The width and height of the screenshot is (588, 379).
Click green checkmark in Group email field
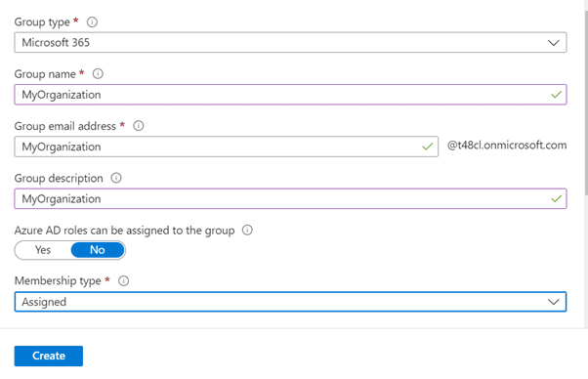[x=428, y=147]
